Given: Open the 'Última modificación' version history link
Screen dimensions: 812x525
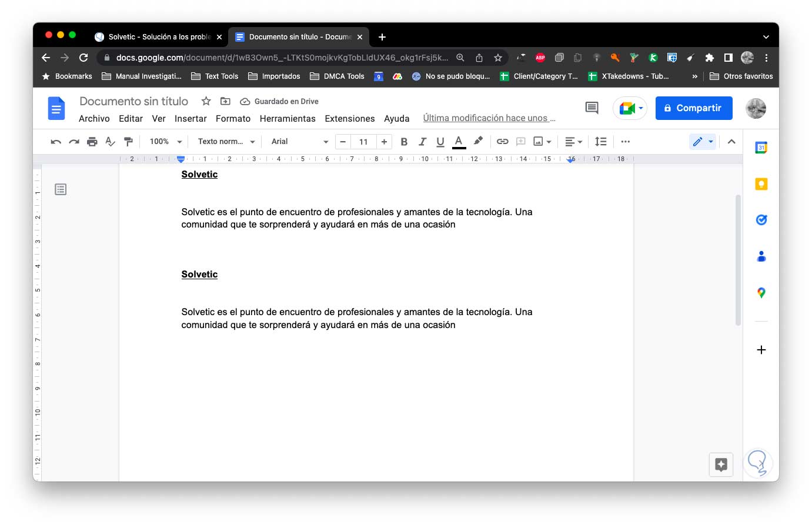Looking at the screenshot, I should pos(489,118).
